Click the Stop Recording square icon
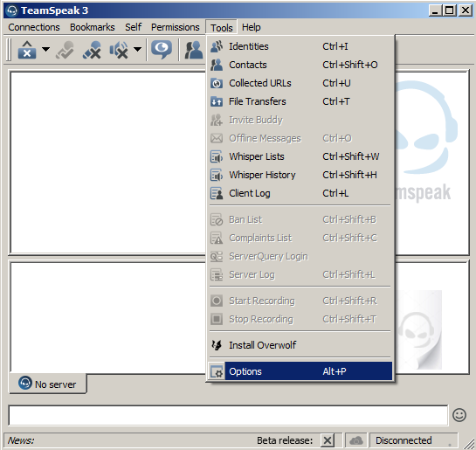 [x=217, y=319]
